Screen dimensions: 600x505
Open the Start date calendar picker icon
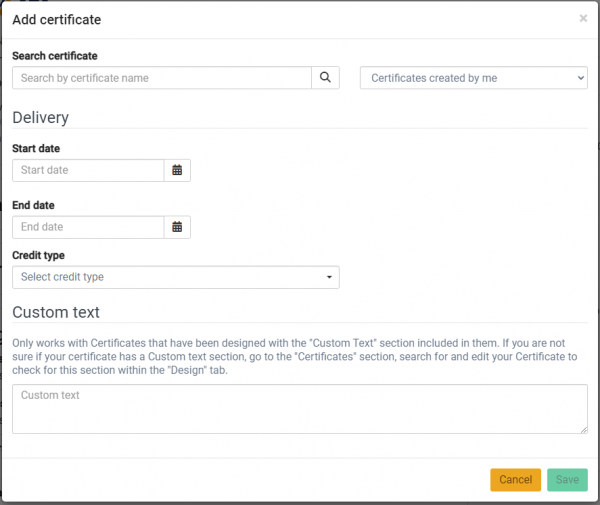(177, 170)
